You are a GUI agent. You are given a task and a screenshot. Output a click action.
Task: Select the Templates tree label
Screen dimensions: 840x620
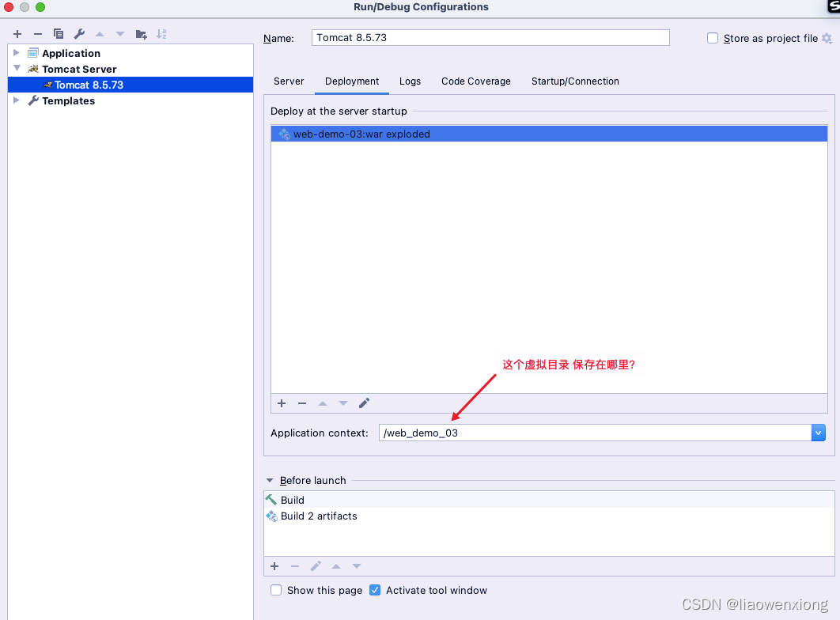[x=69, y=100]
